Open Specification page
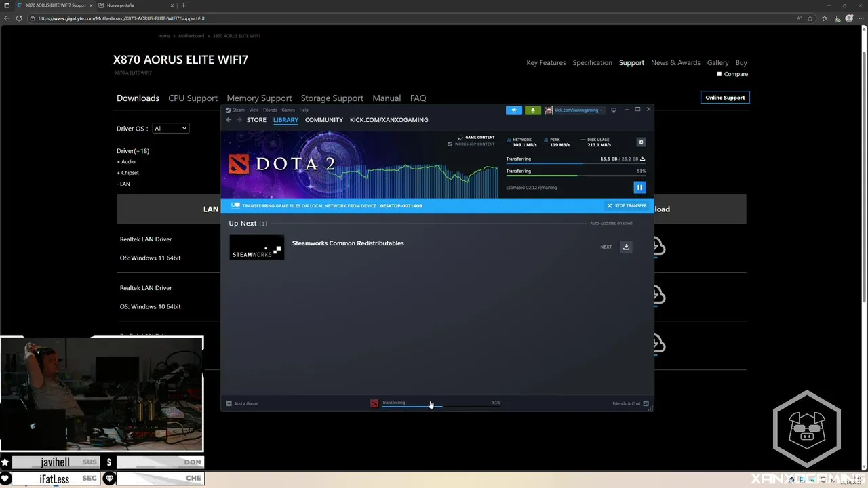 tap(592, 62)
